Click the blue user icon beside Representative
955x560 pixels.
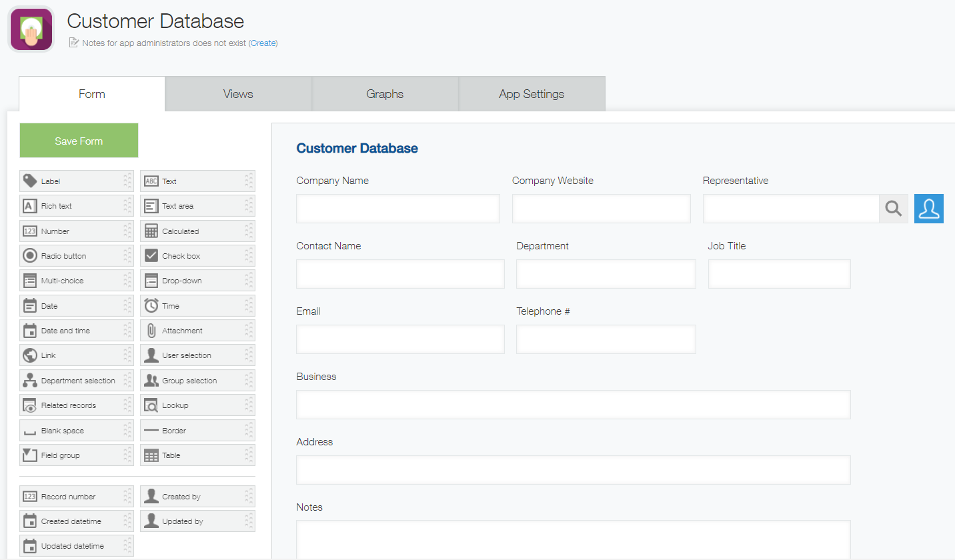(928, 209)
